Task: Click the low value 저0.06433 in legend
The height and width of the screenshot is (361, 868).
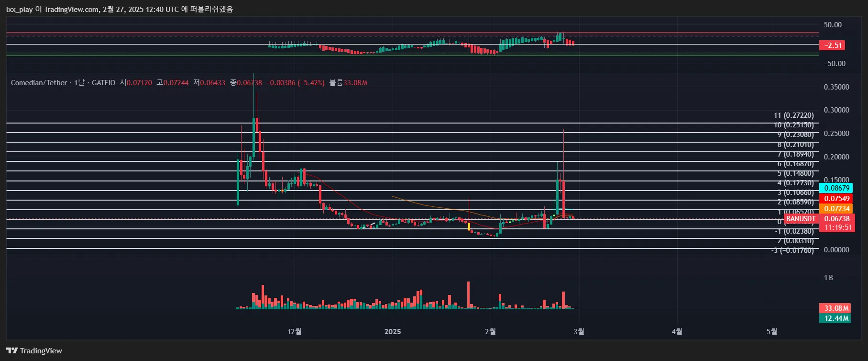Action: click(x=209, y=83)
